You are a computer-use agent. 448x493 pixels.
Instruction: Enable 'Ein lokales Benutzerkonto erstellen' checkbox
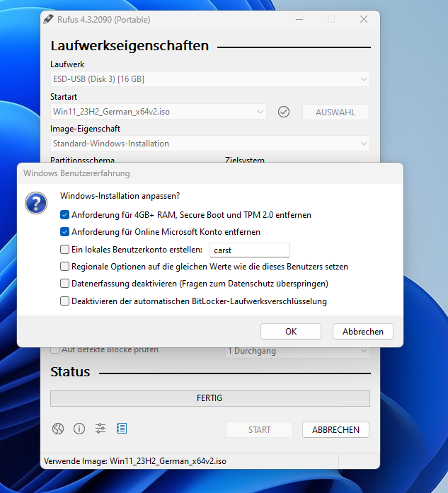pyautogui.click(x=65, y=250)
